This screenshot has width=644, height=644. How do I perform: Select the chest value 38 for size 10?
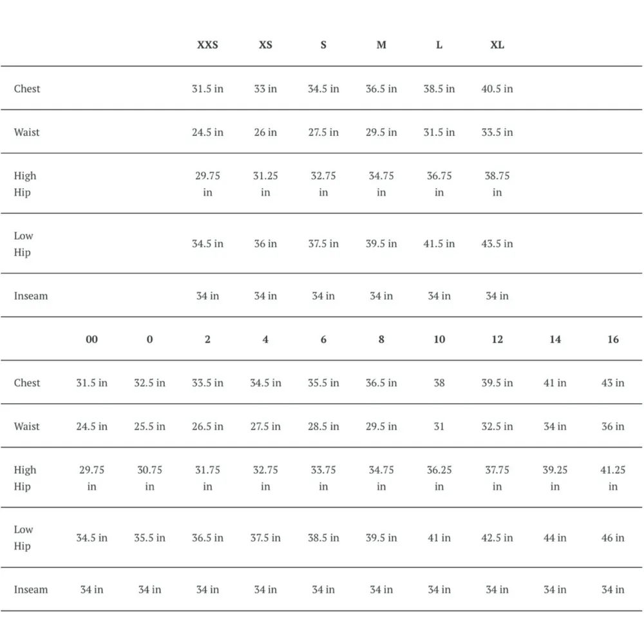click(439, 383)
